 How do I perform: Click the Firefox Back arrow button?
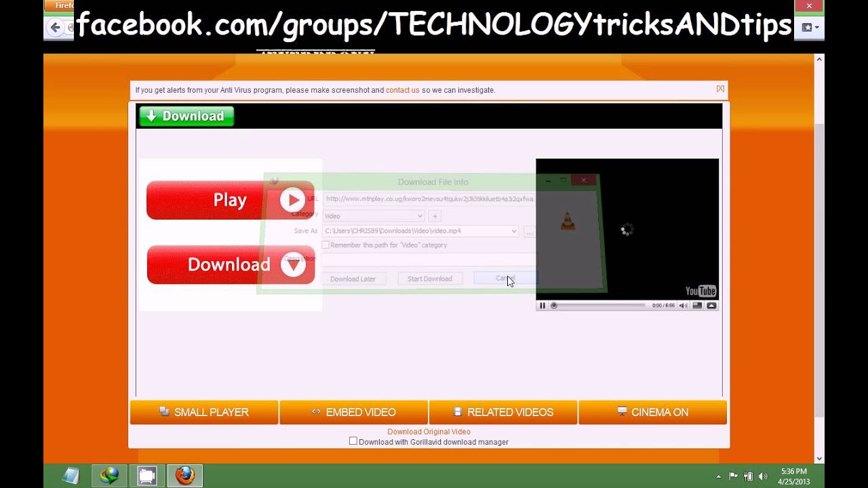point(55,28)
